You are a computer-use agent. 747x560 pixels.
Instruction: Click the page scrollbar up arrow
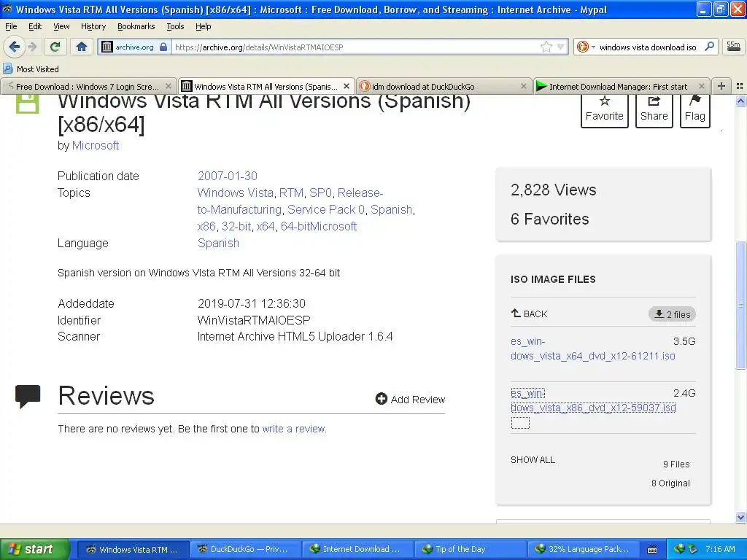pyautogui.click(x=740, y=101)
